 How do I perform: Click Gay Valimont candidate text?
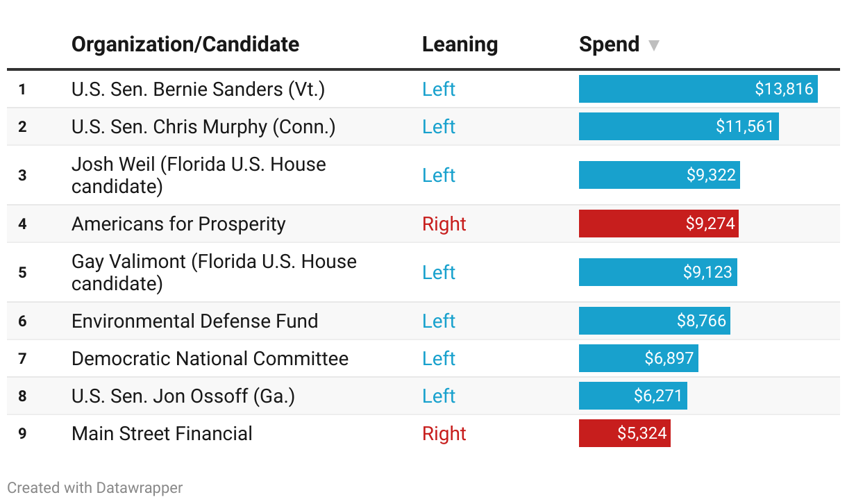(214, 272)
